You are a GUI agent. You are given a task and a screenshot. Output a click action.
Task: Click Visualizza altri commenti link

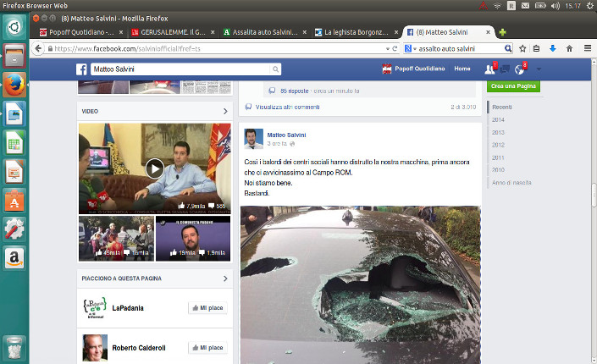point(287,107)
